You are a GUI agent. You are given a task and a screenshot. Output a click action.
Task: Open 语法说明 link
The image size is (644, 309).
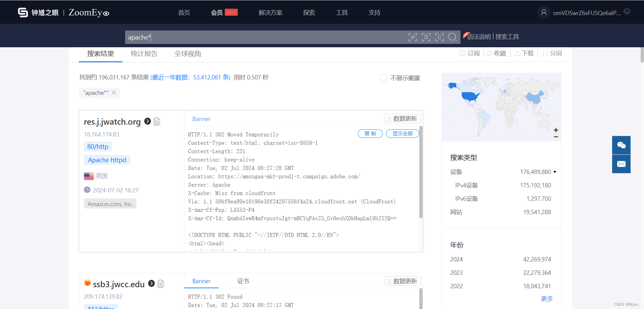pyautogui.click(x=479, y=37)
